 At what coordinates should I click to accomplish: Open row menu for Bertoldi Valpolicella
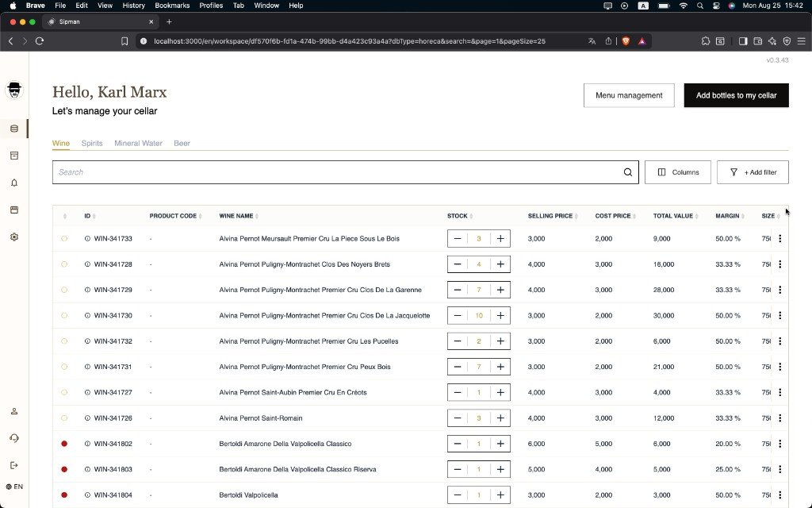pyautogui.click(x=780, y=495)
